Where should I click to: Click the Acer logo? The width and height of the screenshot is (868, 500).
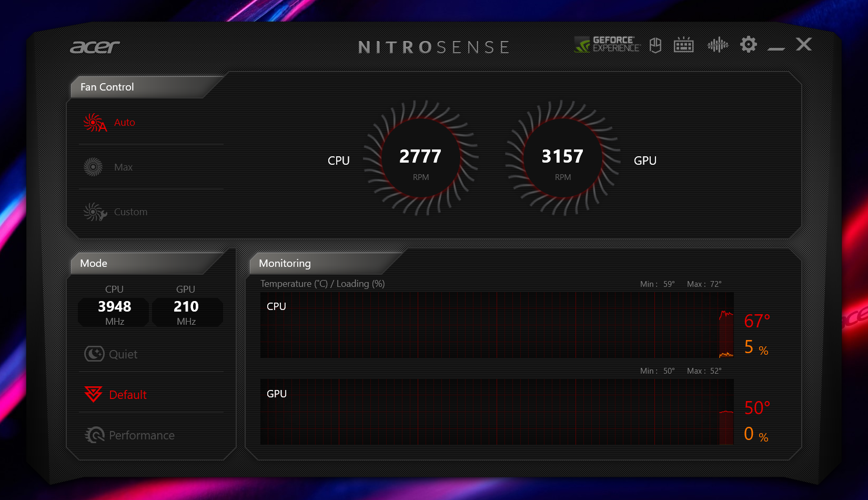pyautogui.click(x=95, y=47)
